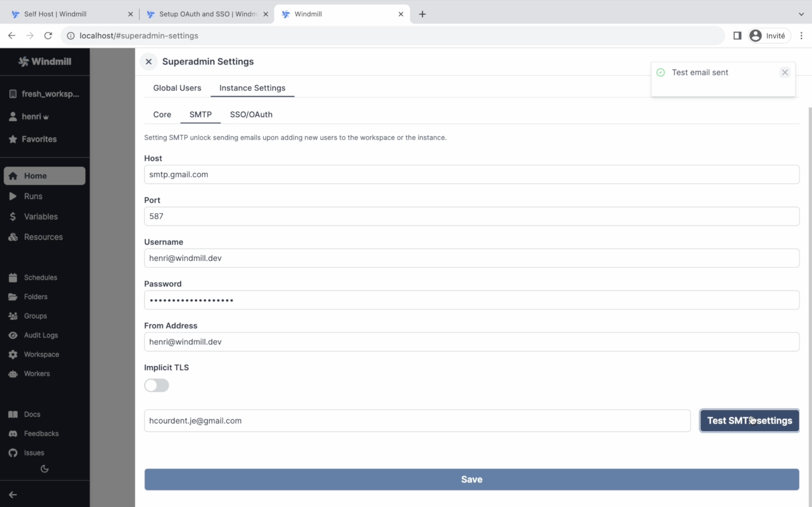Click the green success check icon
The height and width of the screenshot is (507, 812).
pyautogui.click(x=661, y=73)
